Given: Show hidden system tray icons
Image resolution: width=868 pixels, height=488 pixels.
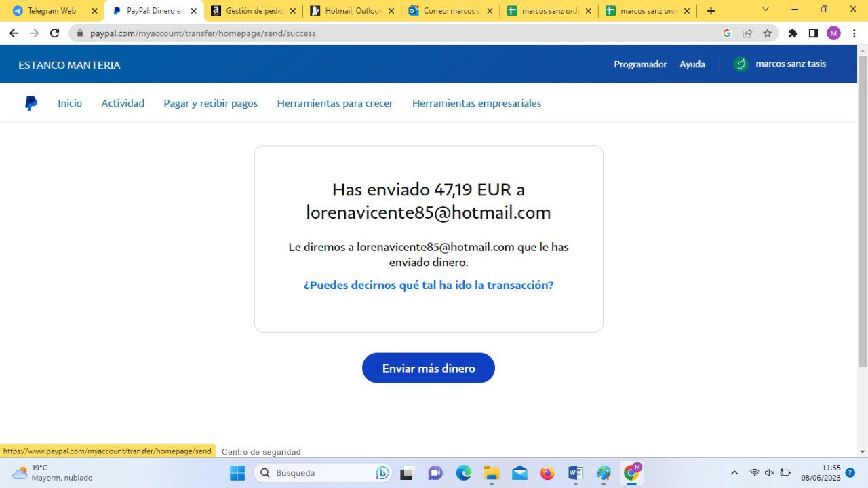Looking at the screenshot, I should coord(734,473).
